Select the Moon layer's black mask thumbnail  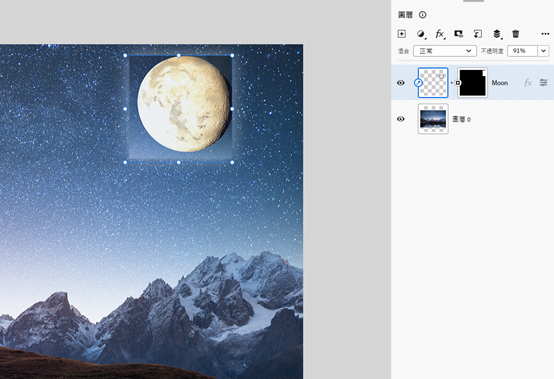(x=472, y=83)
